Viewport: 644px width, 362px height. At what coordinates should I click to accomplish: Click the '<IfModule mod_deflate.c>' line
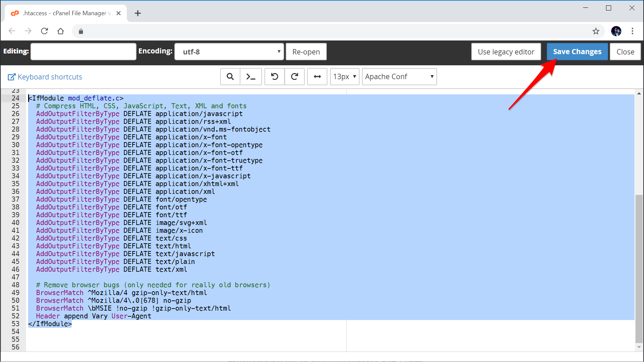pos(76,98)
